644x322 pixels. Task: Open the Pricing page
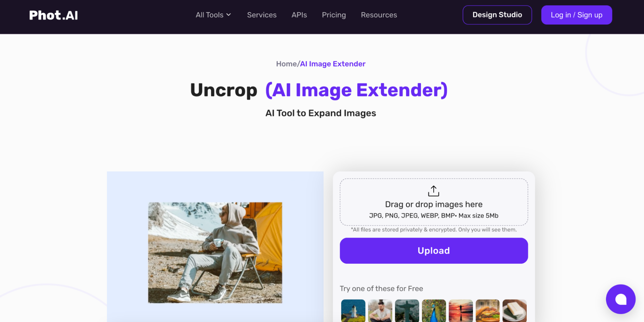click(334, 15)
